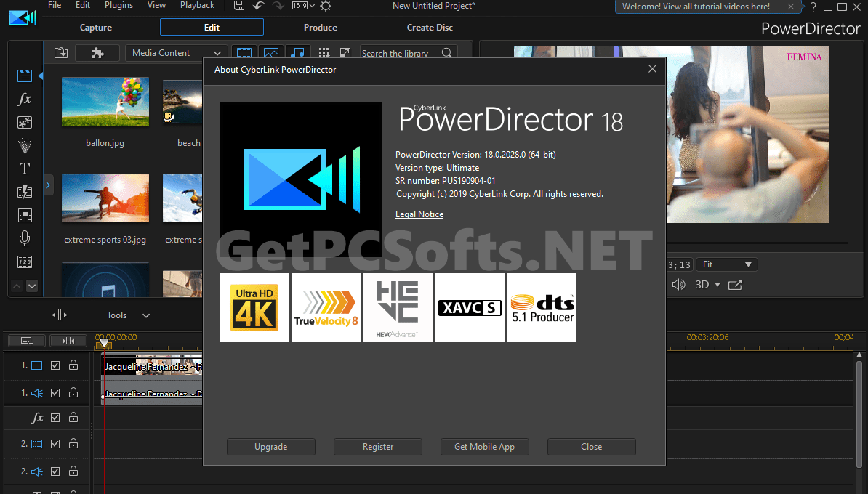Open the Edit menu in menu bar
The height and width of the screenshot is (494, 868).
pyautogui.click(x=83, y=5)
